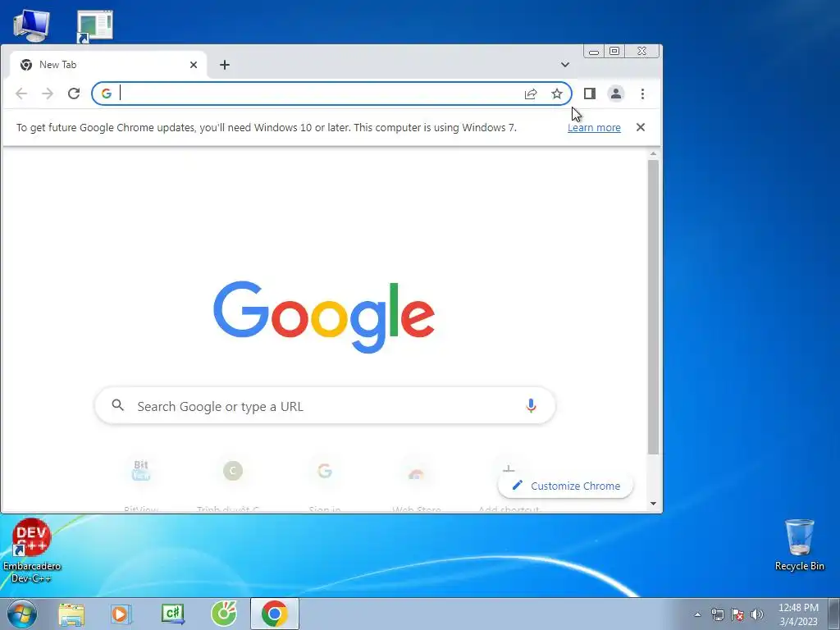
Task: Open Coc Coc browser from taskbar
Action: [224, 614]
